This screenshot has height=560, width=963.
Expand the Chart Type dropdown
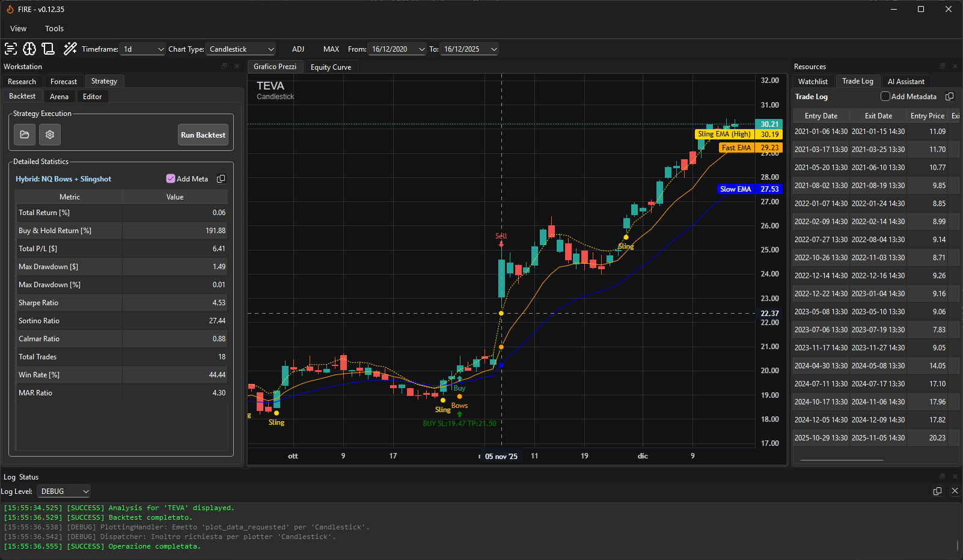tap(241, 49)
